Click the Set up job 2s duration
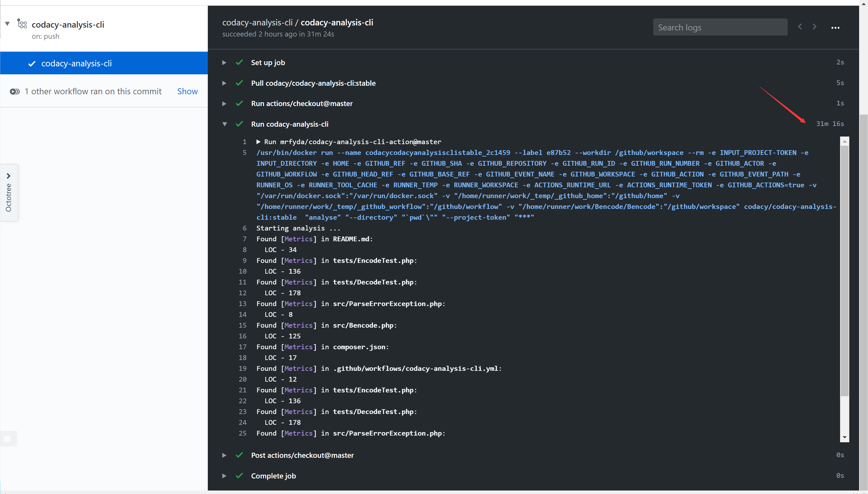The image size is (868, 494). pos(840,63)
